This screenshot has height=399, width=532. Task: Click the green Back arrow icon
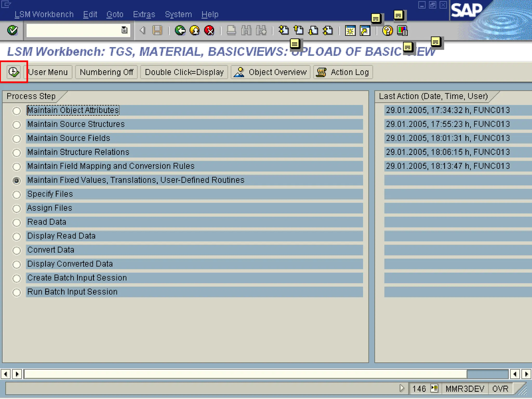click(180, 30)
